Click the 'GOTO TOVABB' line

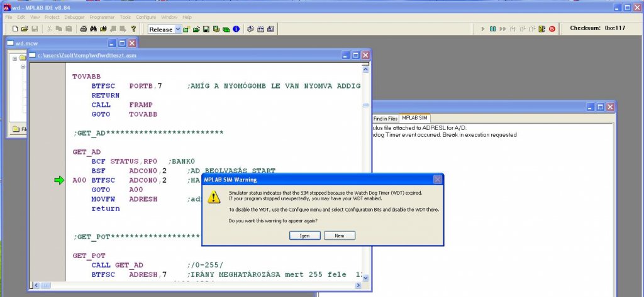click(x=125, y=114)
